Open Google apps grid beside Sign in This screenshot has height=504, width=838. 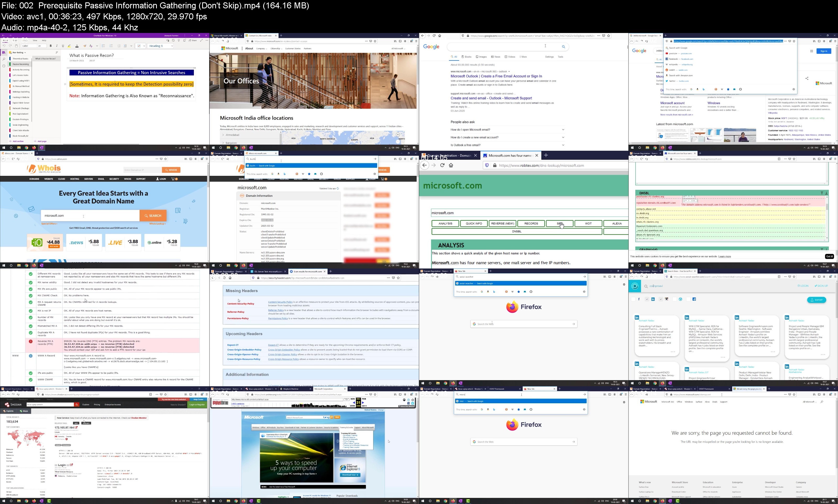click(x=812, y=51)
